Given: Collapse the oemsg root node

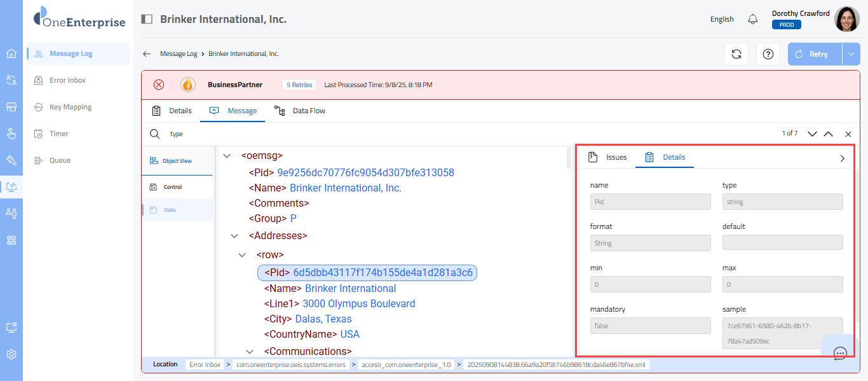Looking at the screenshot, I should [227, 156].
